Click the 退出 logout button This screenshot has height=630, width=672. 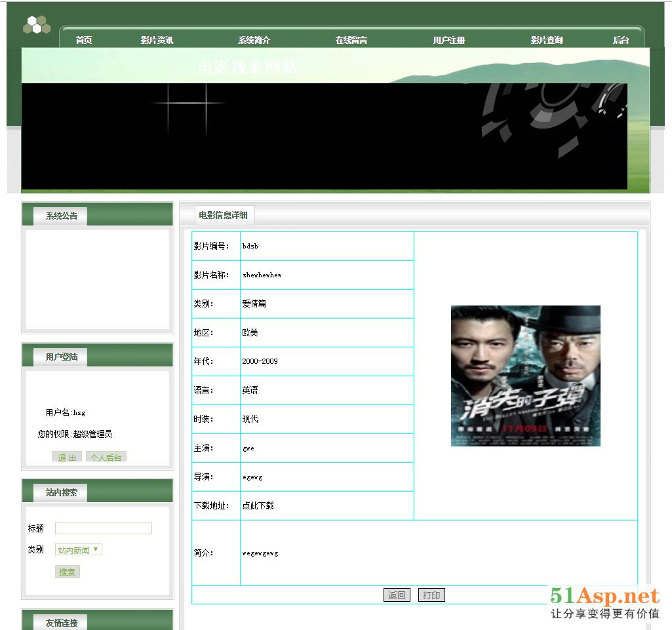pyautogui.click(x=67, y=457)
